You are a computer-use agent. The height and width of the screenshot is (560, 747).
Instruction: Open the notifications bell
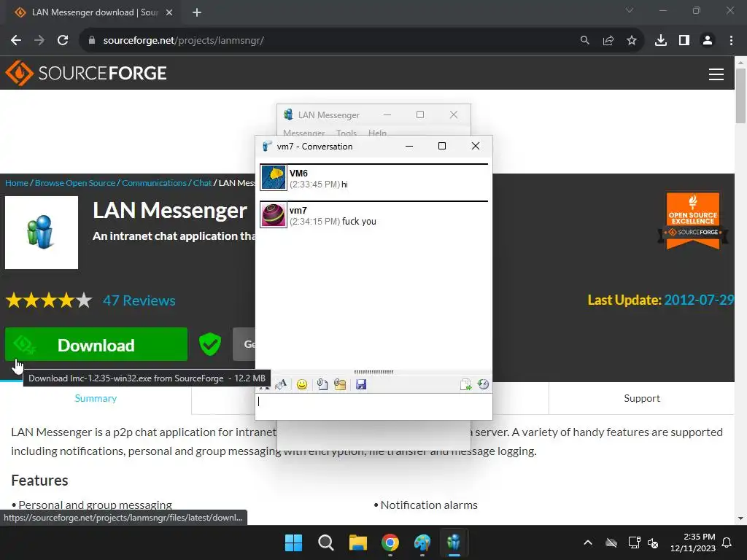pos(727,542)
